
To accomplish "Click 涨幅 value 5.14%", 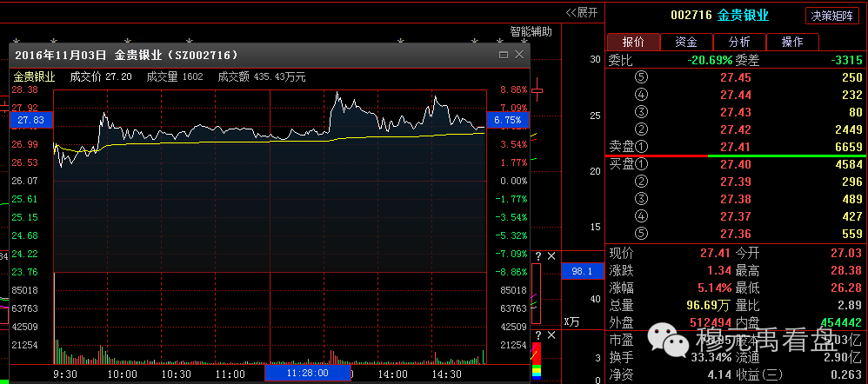I will (717, 288).
